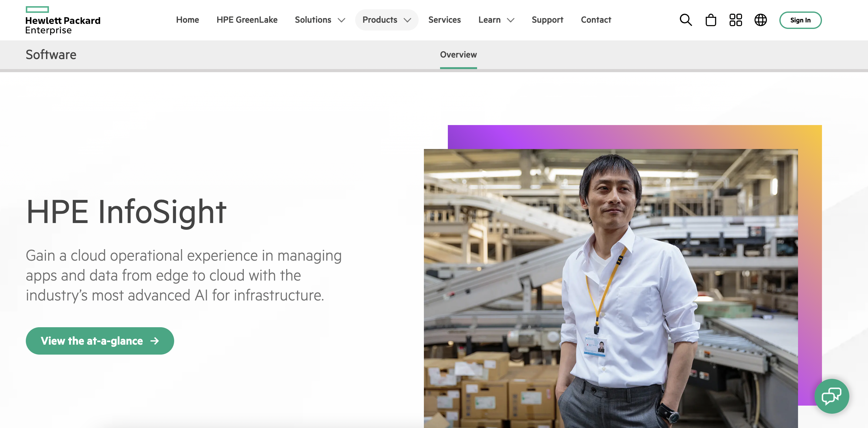Screen dimensions: 868x428
Task: Open the shopping bag cart icon
Action: pos(711,20)
